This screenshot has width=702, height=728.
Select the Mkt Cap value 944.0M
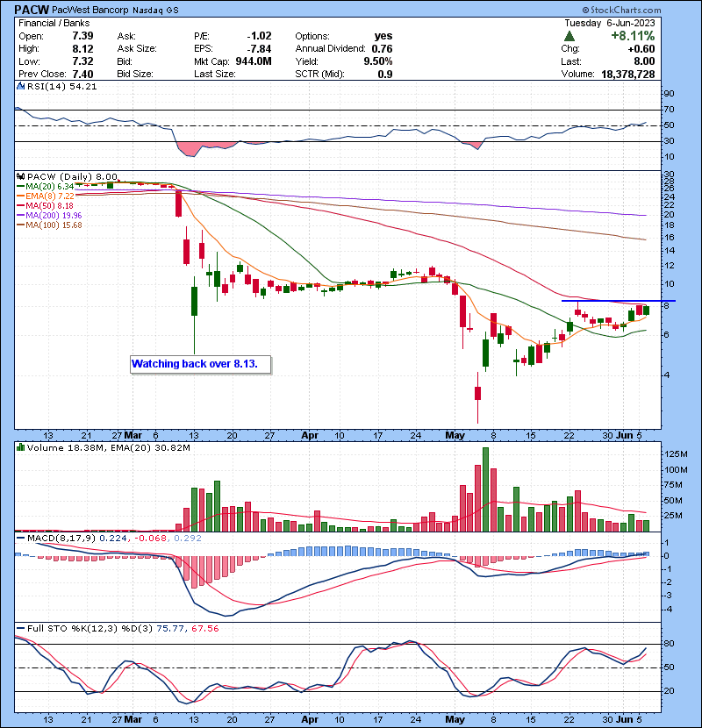(254, 61)
